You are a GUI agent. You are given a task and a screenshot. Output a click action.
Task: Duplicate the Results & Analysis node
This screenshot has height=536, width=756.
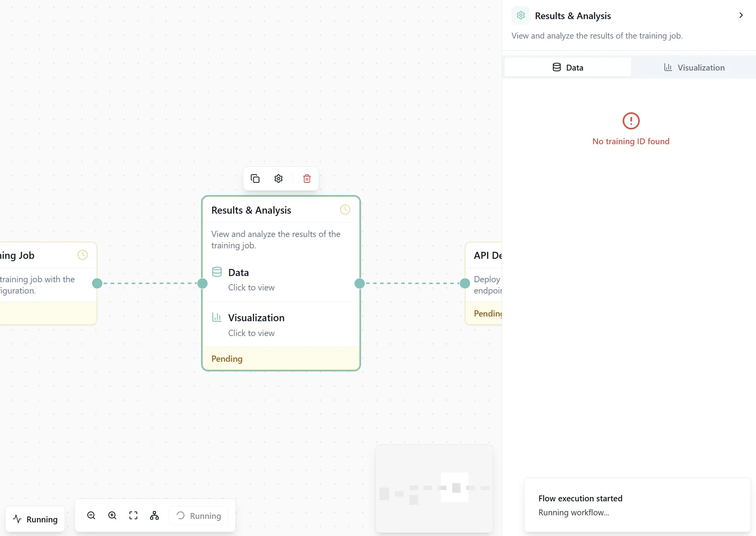(255, 179)
